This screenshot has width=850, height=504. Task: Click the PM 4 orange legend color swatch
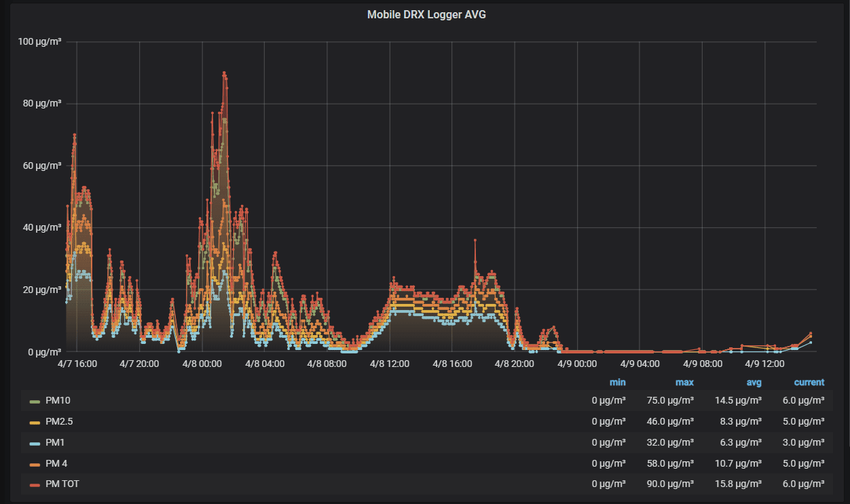[35, 464]
